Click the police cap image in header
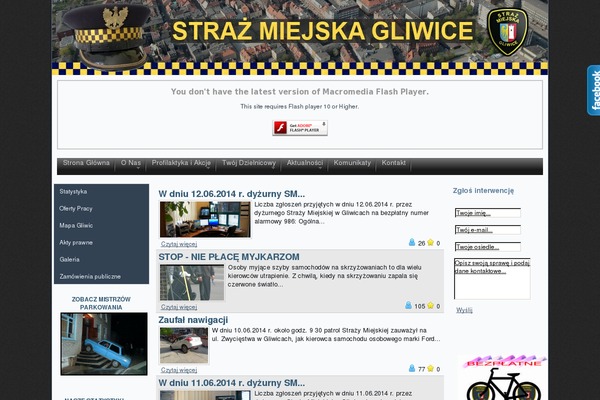600x400 pixels. click(x=107, y=37)
